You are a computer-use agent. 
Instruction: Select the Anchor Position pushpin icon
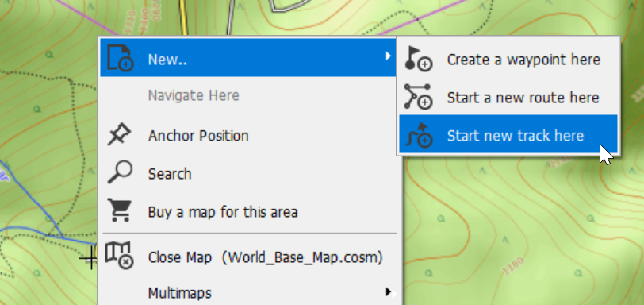tap(119, 135)
